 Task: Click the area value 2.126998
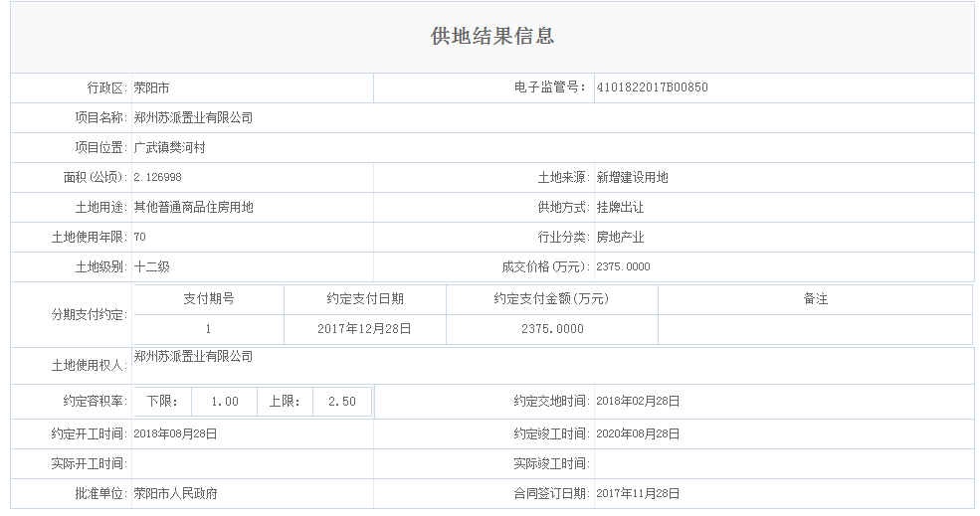(x=157, y=177)
